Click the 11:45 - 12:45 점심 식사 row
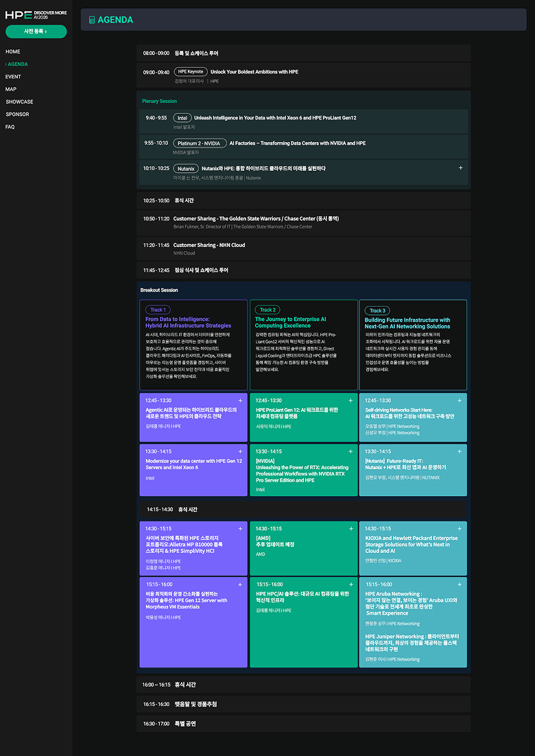Screen dimensions: 535x756 pyautogui.click(x=304, y=270)
